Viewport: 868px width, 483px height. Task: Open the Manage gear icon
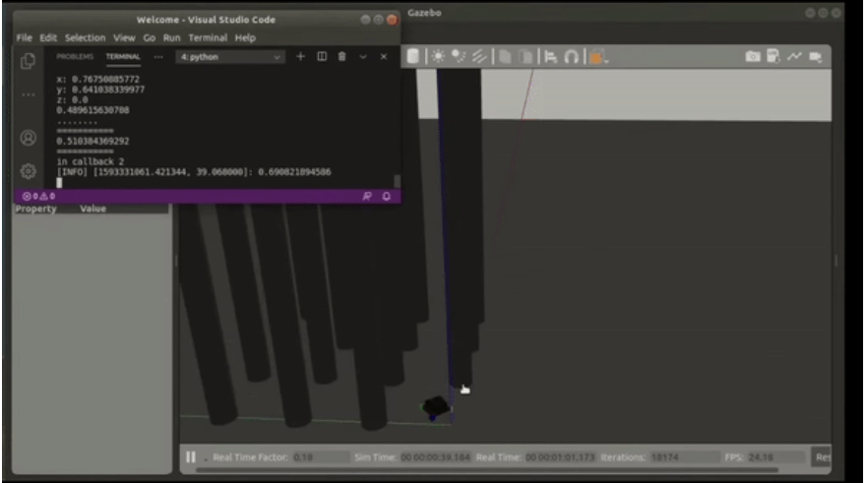[x=29, y=170]
